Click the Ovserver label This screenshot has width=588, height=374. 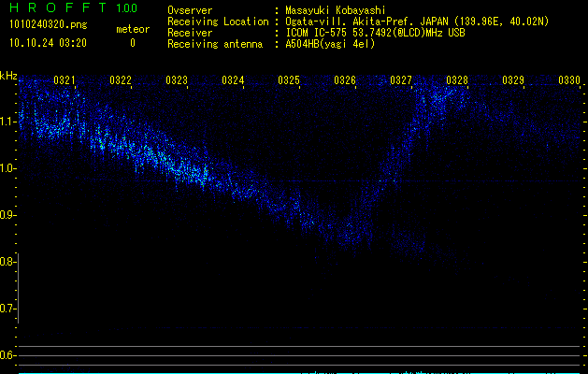[x=190, y=10]
